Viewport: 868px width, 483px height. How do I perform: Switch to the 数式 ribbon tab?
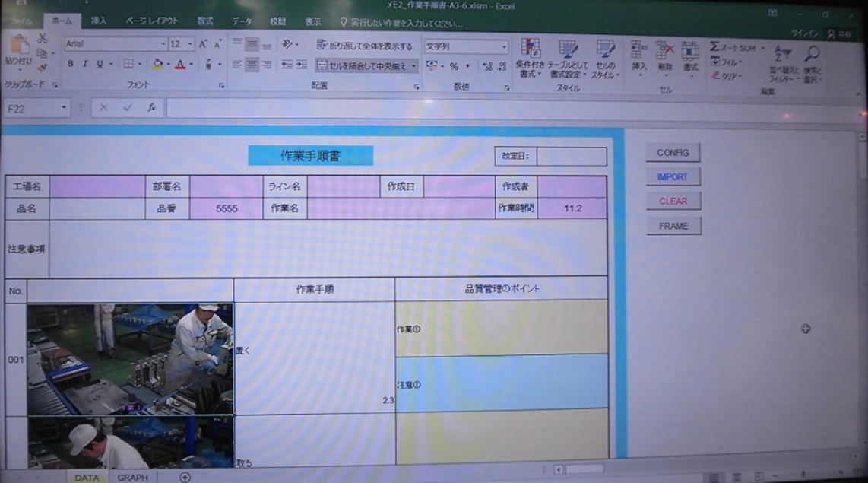click(x=204, y=21)
